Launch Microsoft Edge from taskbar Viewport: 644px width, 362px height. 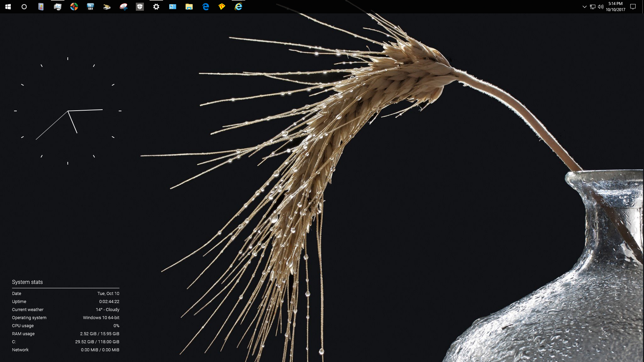(x=206, y=7)
